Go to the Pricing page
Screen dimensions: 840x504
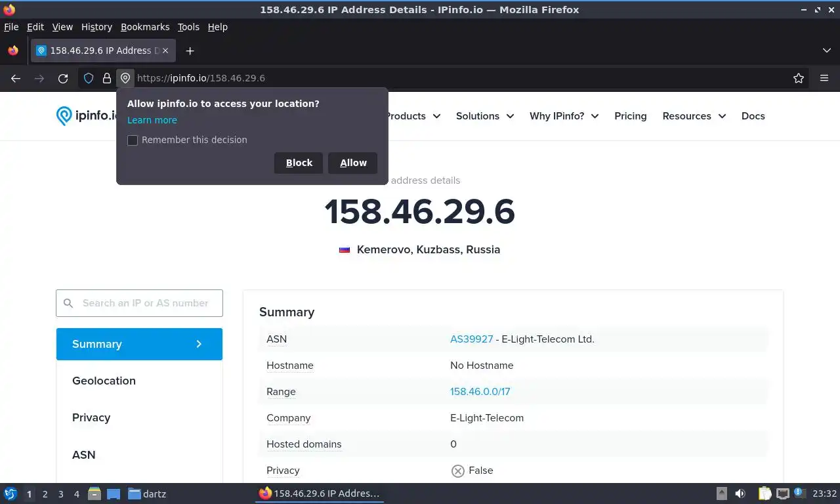(x=631, y=116)
